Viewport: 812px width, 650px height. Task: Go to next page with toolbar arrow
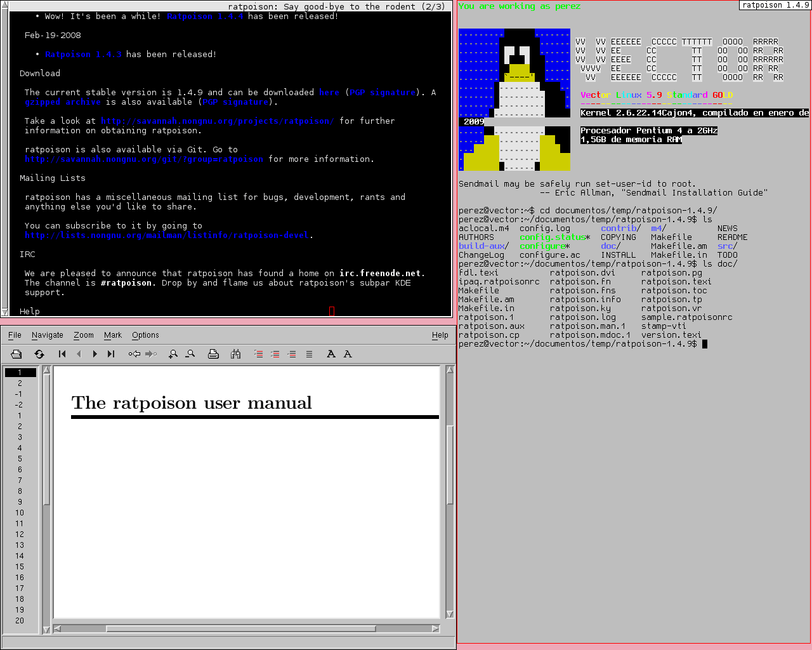coord(95,354)
